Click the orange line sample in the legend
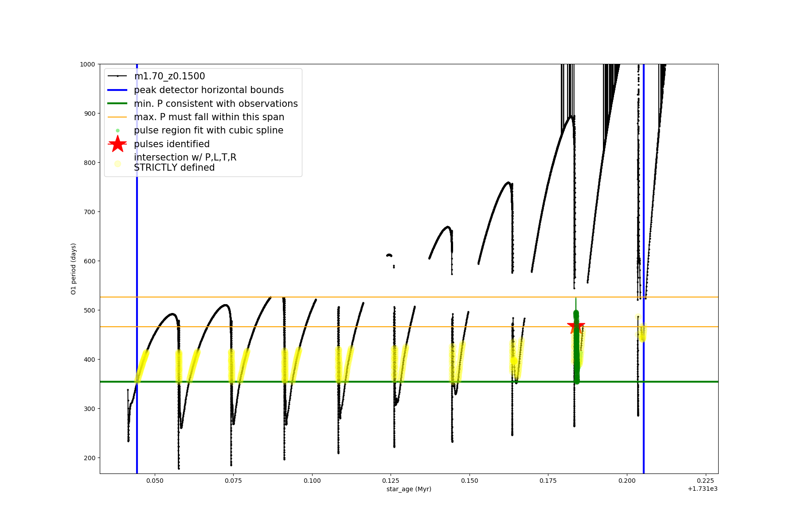The image size is (798, 532). tap(117, 117)
